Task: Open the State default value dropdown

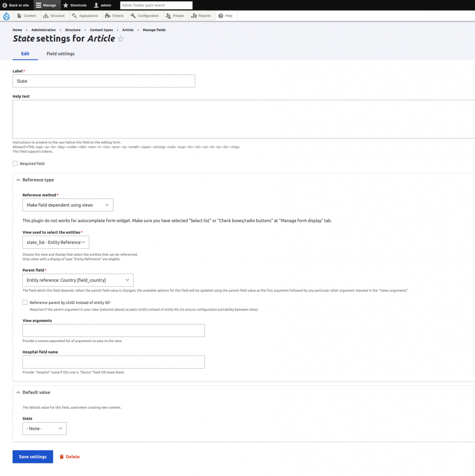Action: 44,429
